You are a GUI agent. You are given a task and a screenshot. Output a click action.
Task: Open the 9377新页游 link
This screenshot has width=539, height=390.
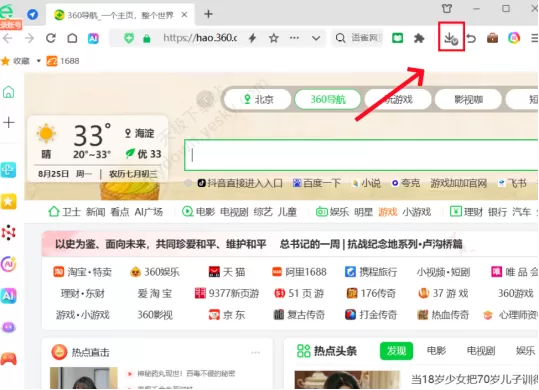227,293
